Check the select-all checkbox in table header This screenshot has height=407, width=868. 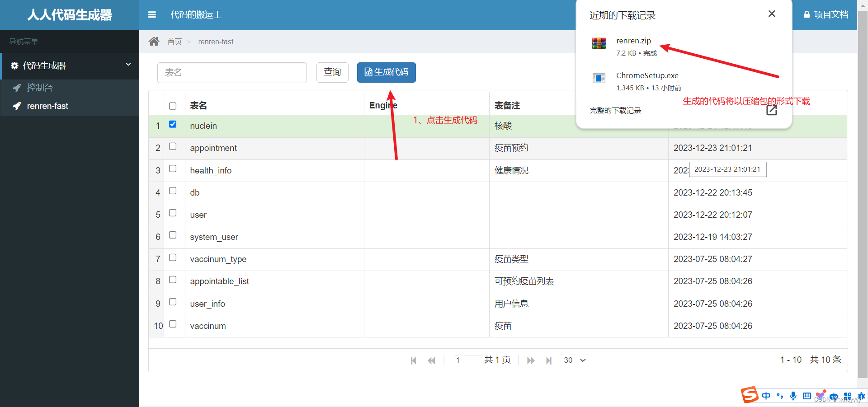pyautogui.click(x=172, y=106)
